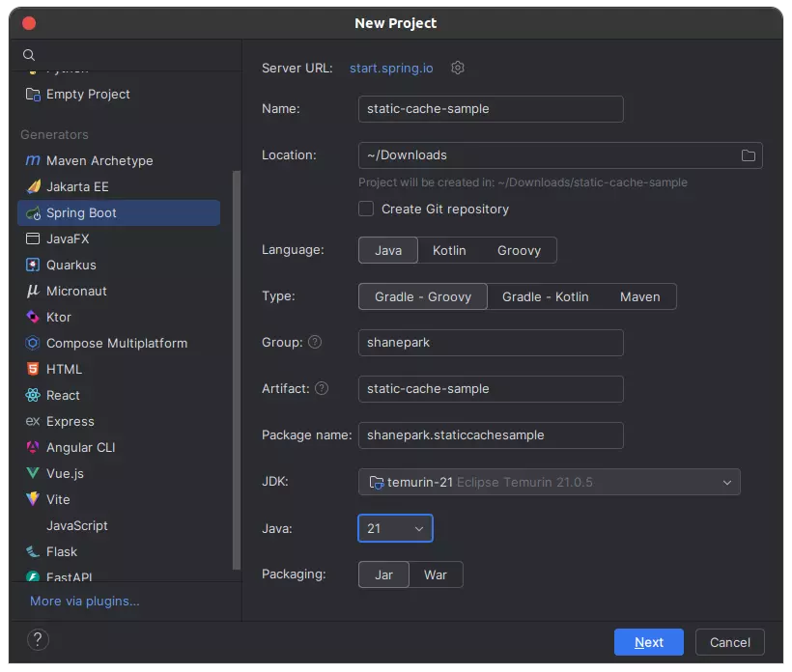Select Angular CLI generator
The width and height of the screenshot is (792, 672).
(x=119, y=447)
